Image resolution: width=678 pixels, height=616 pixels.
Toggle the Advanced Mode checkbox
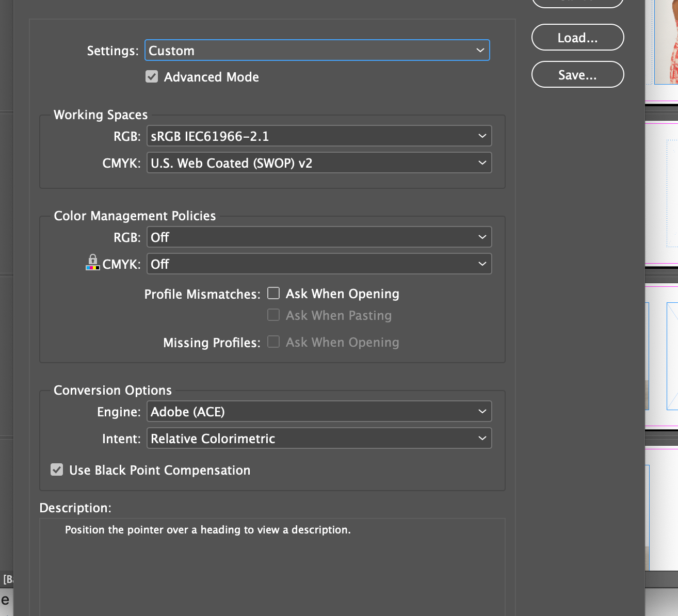pyautogui.click(x=152, y=77)
